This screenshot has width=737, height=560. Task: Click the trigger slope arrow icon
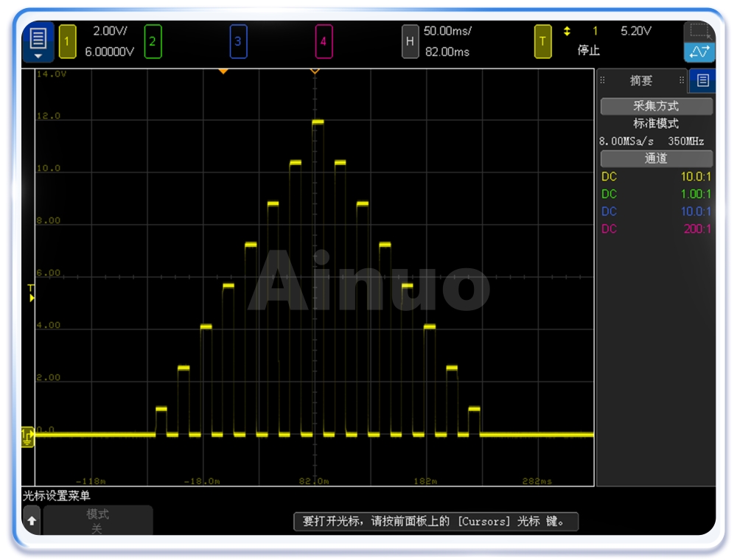tap(567, 32)
